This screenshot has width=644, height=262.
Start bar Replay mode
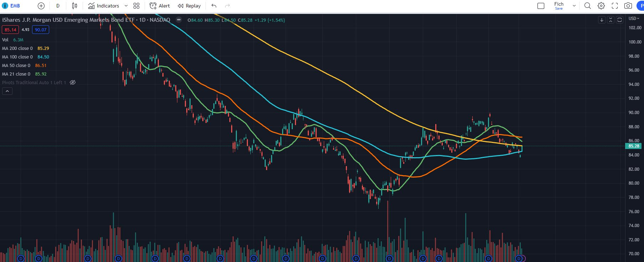(x=189, y=6)
